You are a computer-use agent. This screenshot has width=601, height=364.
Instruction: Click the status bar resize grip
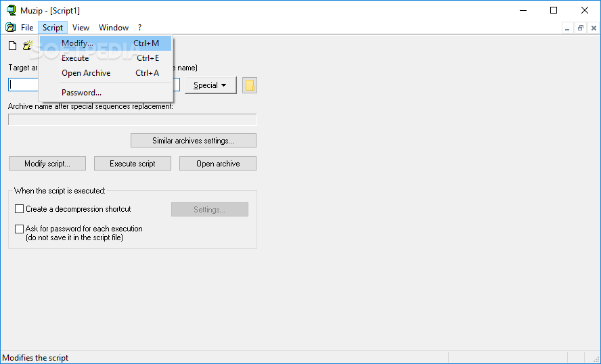tap(596, 359)
